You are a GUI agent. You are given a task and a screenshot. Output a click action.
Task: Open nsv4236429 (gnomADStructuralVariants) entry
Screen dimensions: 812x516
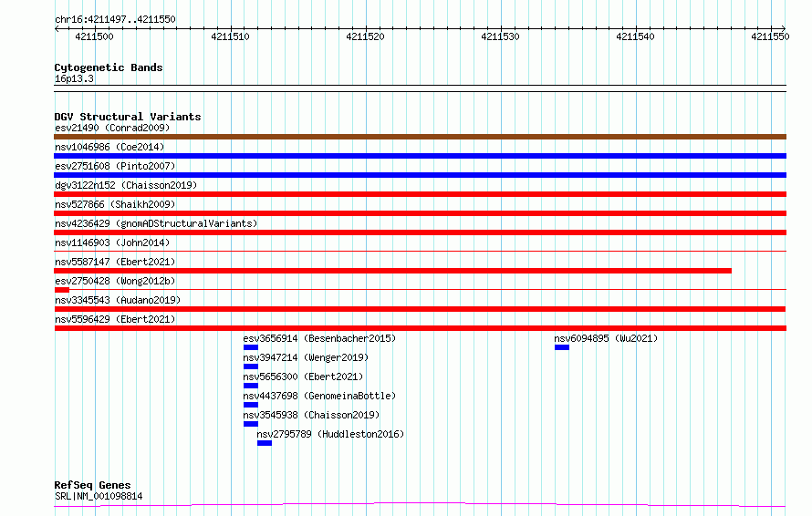(x=156, y=223)
